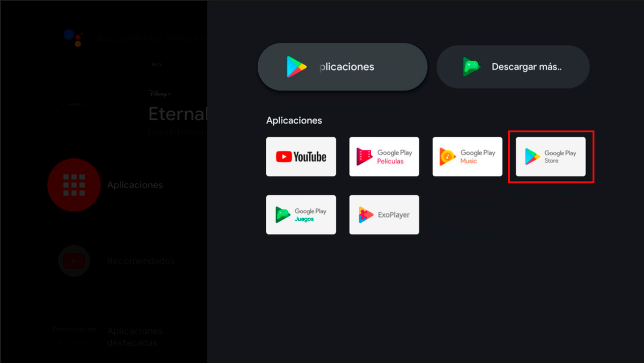Viewport: 644px width, 363px height.
Task: Click the Disney+ logo
Action: (159, 94)
